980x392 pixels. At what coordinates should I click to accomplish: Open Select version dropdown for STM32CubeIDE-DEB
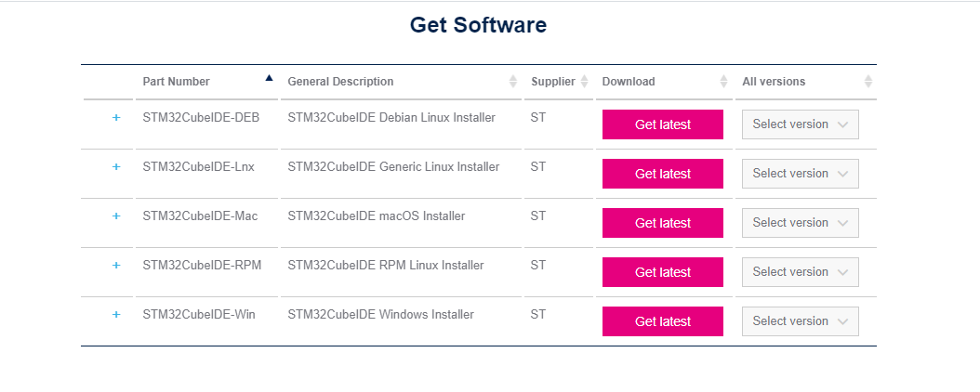(800, 124)
